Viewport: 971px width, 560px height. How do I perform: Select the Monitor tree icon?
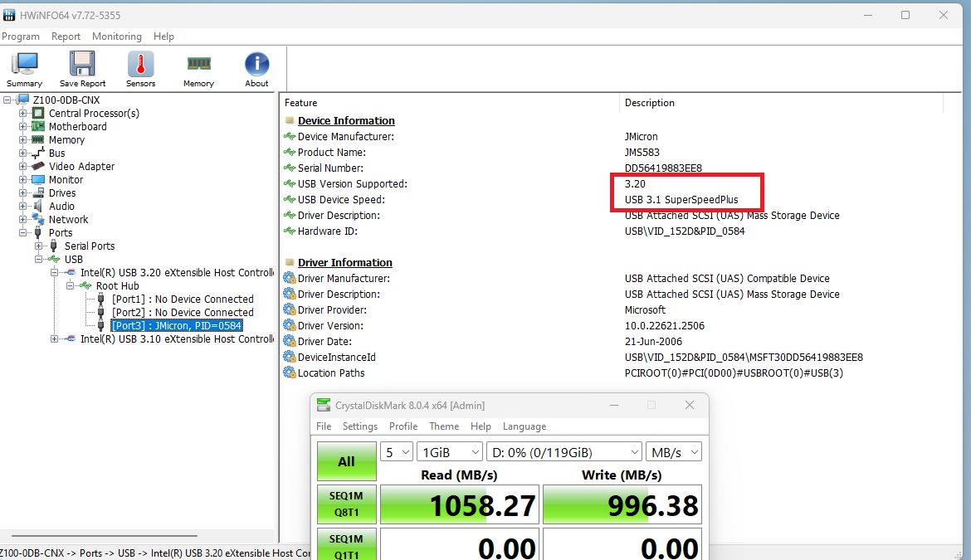tap(38, 179)
